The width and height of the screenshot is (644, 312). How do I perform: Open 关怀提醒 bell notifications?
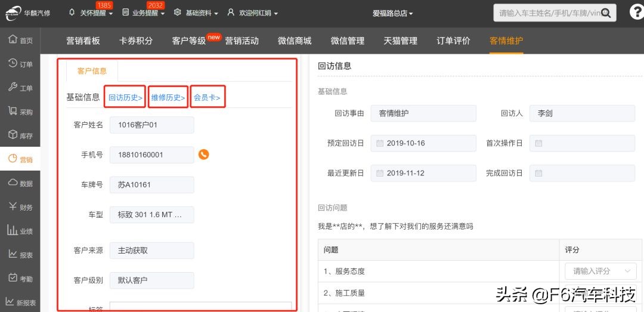91,13
